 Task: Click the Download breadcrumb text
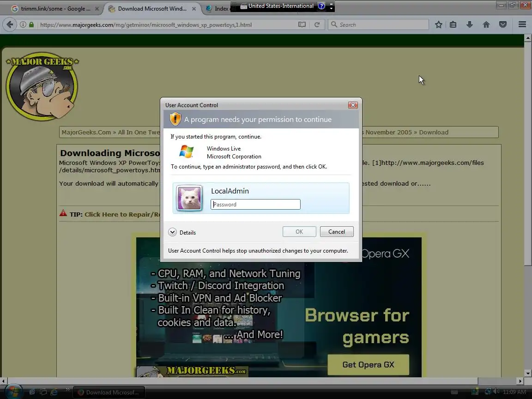(434, 133)
